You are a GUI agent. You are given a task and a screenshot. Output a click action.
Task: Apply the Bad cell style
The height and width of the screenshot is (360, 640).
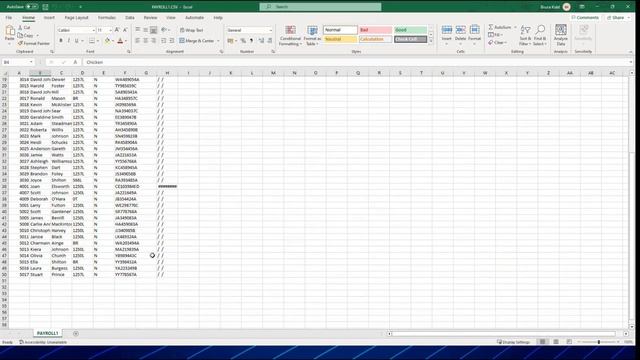click(x=375, y=30)
